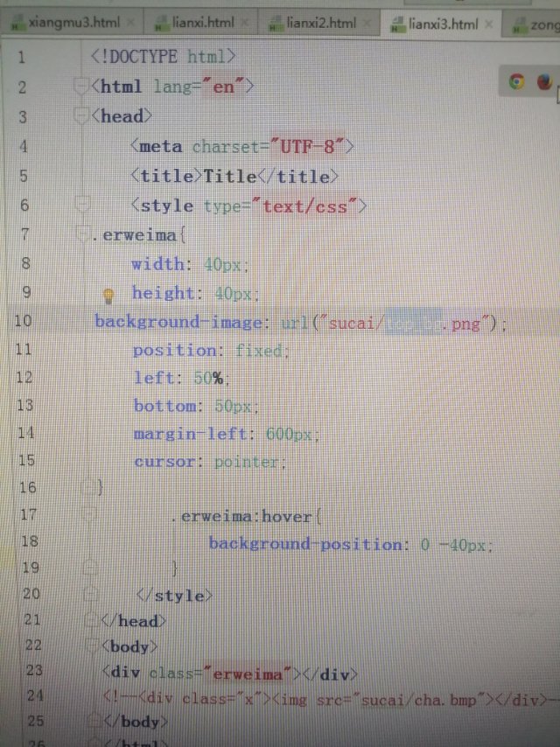Viewport: 560px width, 747px height.
Task: Collapse the .erweima:hover fold on line 17
Action: pyautogui.click(x=88, y=514)
